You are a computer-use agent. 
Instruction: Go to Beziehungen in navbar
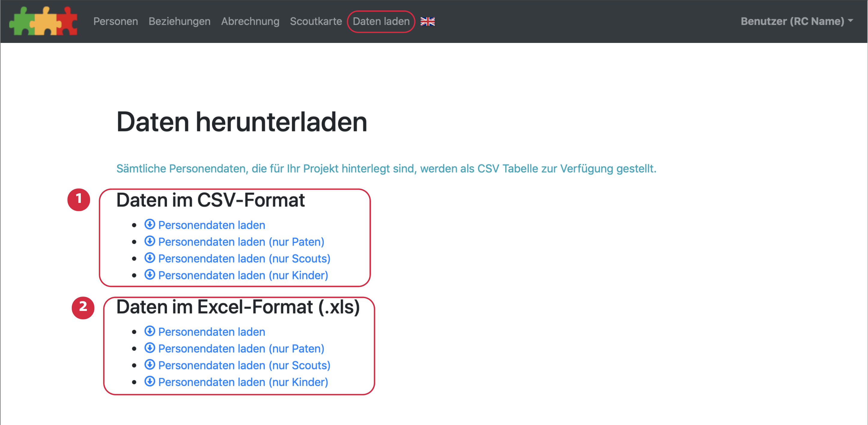coord(179,21)
